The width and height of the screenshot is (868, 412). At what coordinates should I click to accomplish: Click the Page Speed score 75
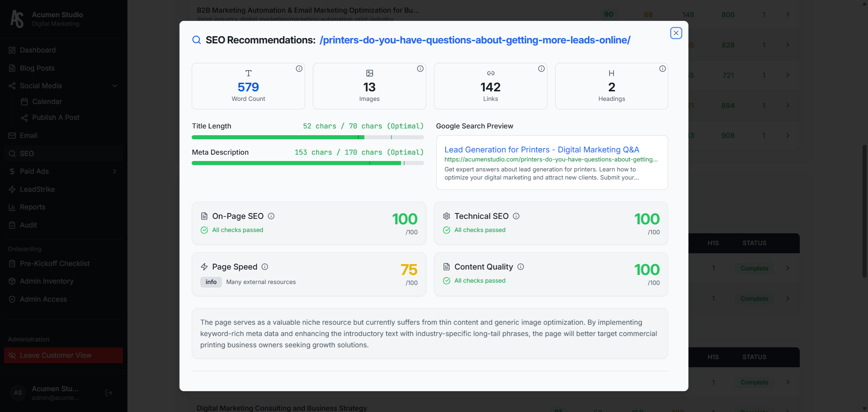pos(409,270)
